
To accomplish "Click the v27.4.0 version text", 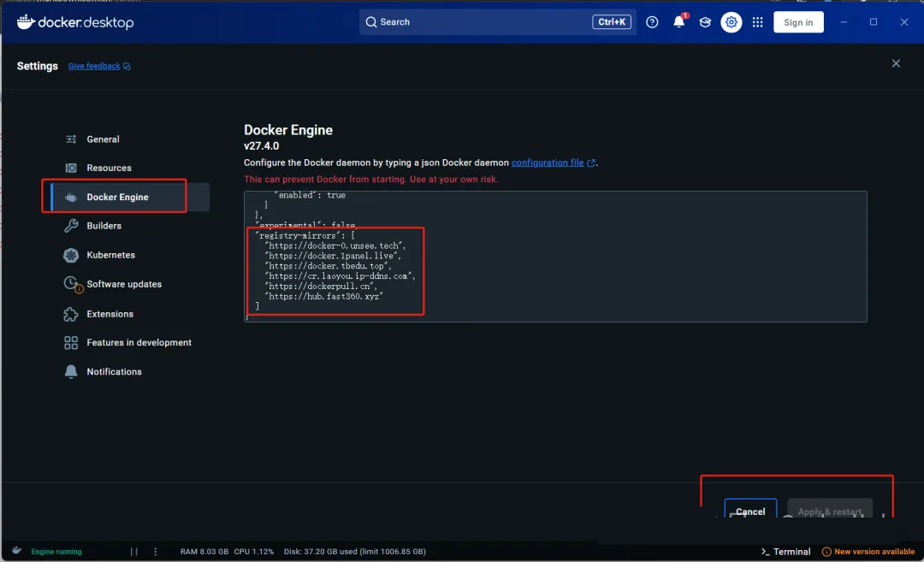I will [x=262, y=146].
